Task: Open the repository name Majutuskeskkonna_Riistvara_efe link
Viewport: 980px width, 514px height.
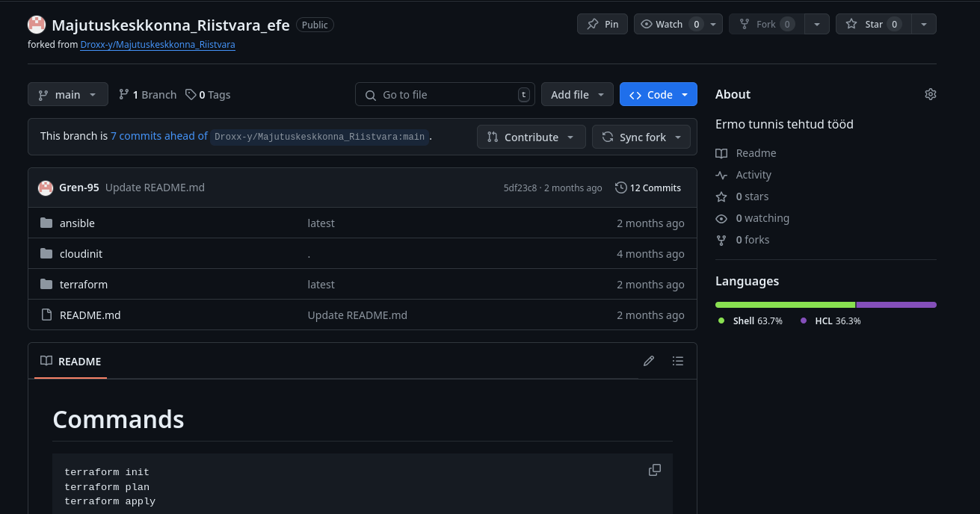Action: [x=170, y=25]
